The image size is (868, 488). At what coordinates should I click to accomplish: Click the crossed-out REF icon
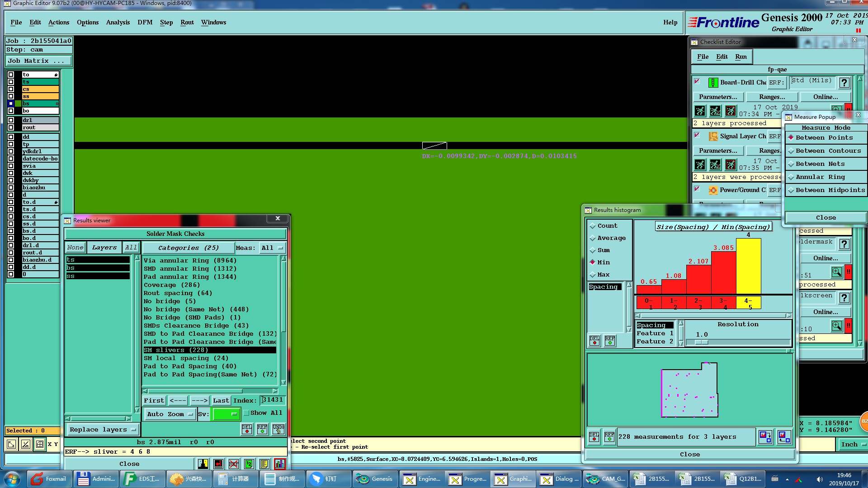(x=233, y=464)
